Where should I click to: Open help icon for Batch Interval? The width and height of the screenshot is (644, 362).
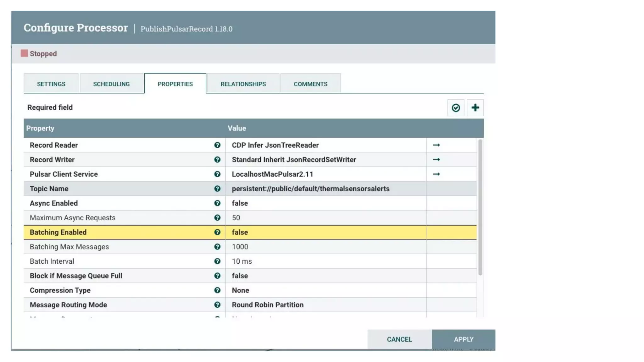tap(217, 261)
